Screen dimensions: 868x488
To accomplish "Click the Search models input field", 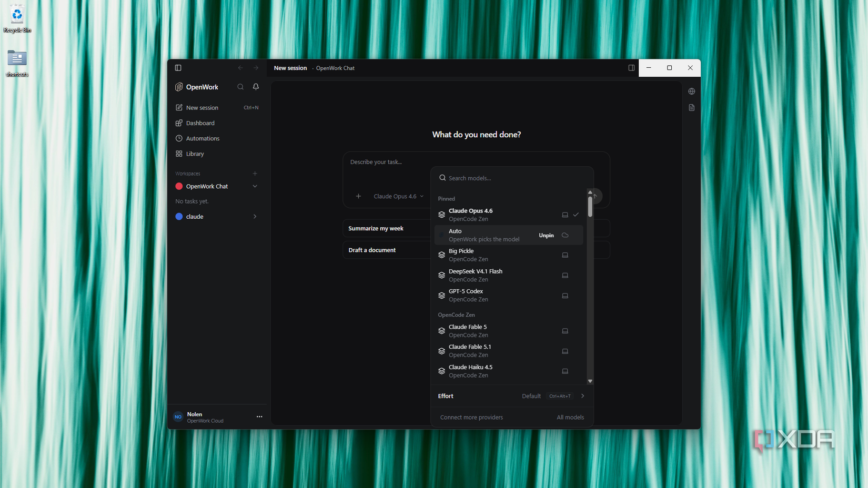I will tap(512, 178).
